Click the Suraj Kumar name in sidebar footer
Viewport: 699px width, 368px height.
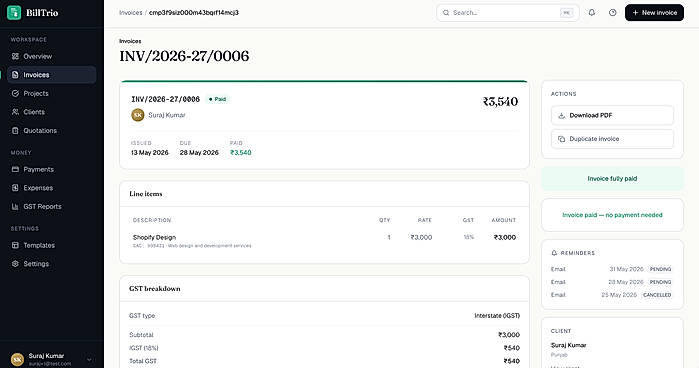[x=46, y=356]
